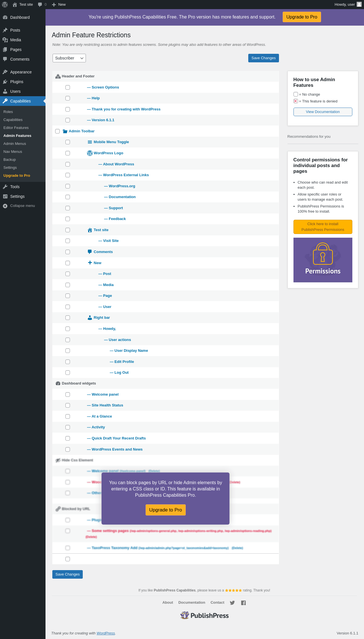
Task: Click the Mobile Menu Toggle hamburger icon
Action: click(90, 142)
